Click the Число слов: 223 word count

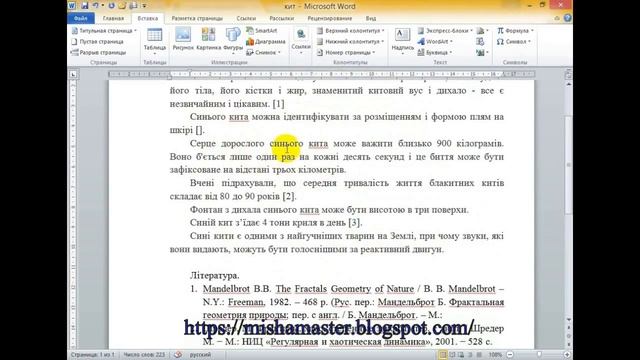144,355
